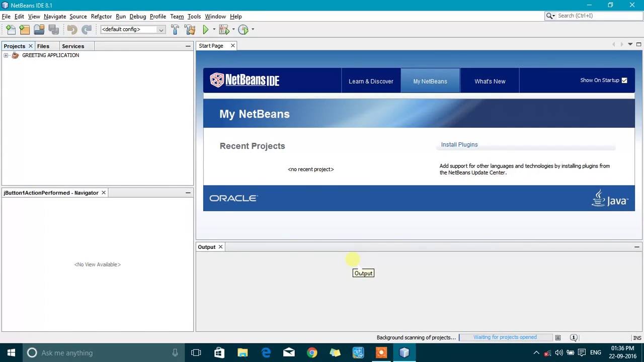Click the New Project toolbar icon

(25, 30)
